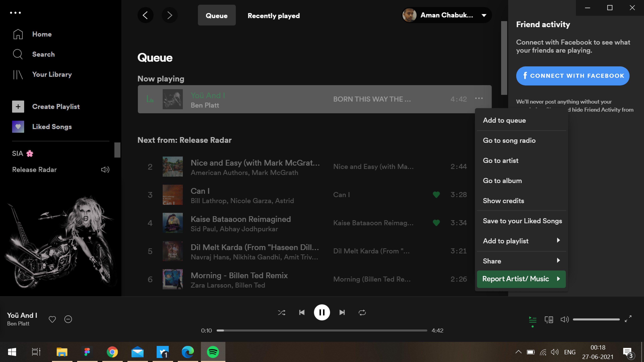Expand the Report Artist/ Music submenu
644x362 pixels.
click(x=558, y=279)
